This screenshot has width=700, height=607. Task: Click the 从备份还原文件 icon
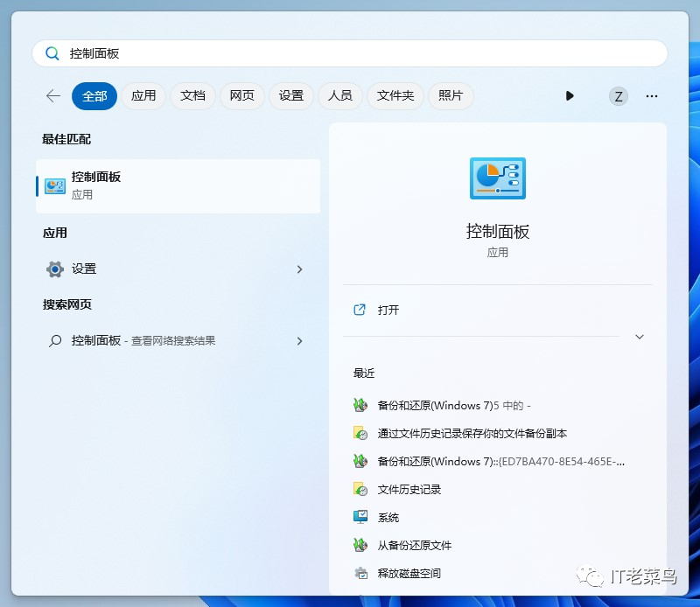360,545
